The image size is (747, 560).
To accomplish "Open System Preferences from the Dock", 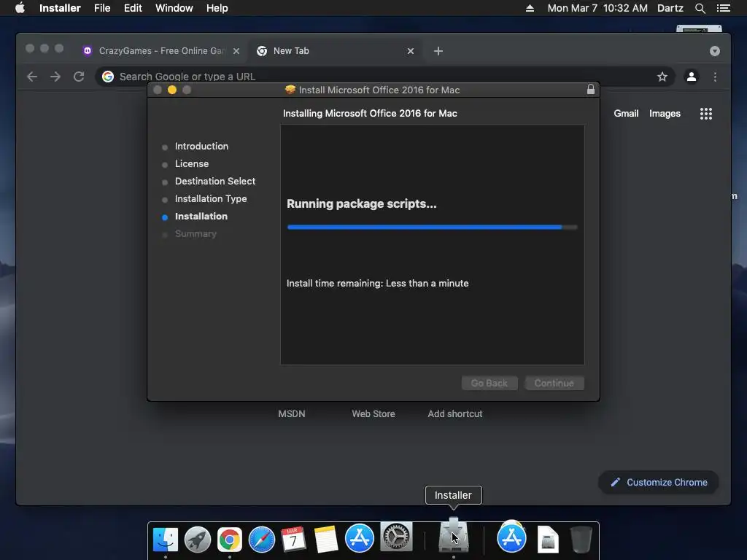I will point(396,537).
